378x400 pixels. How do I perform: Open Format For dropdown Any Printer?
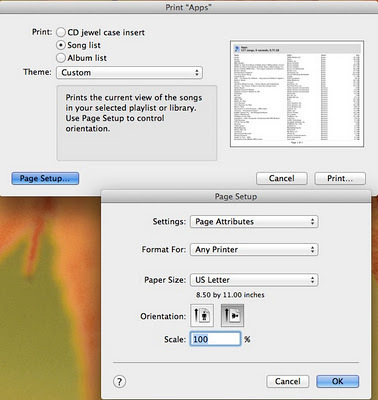click(x=254, y=249)
